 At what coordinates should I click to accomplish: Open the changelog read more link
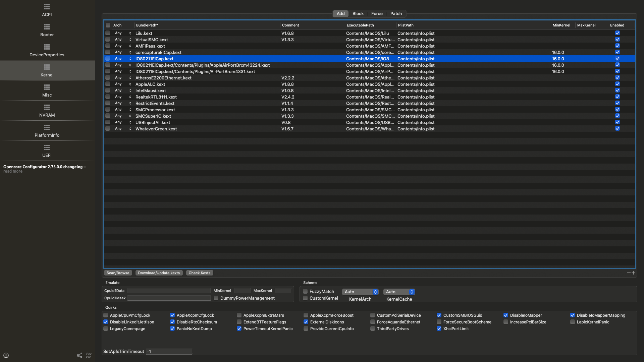13,171
